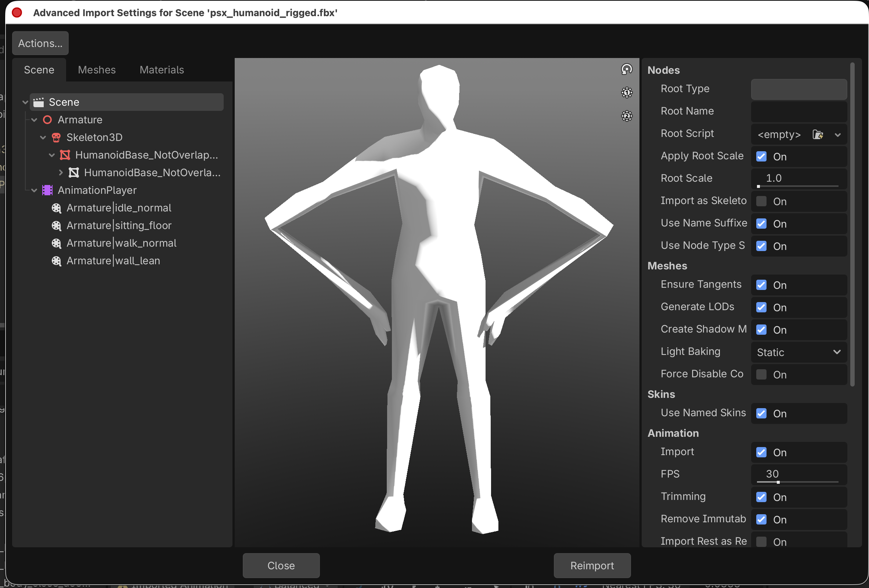The height and width of the screenshot is (588, 869).
Task: Open the Actions... menu
Action: click(x=40, y=43)
